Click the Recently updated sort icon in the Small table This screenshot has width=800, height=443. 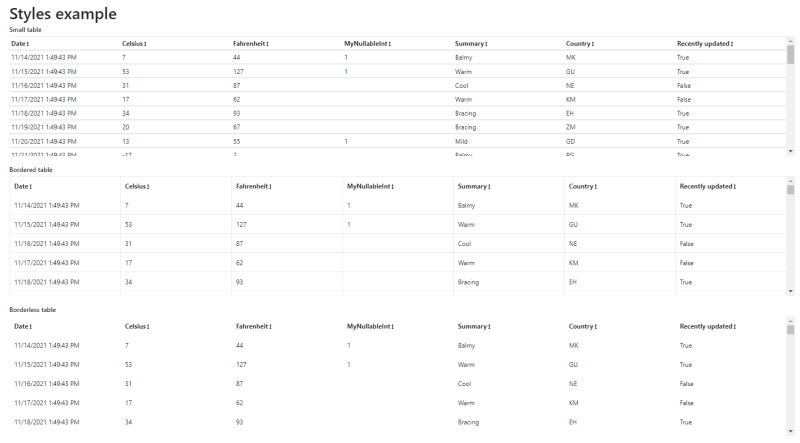click(732, 44)
